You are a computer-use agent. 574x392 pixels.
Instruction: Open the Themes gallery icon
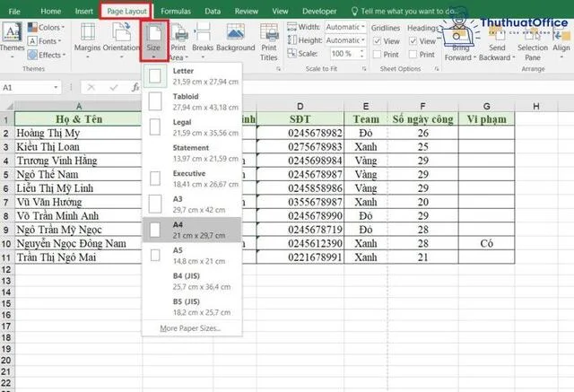click(x=12, y=32)
